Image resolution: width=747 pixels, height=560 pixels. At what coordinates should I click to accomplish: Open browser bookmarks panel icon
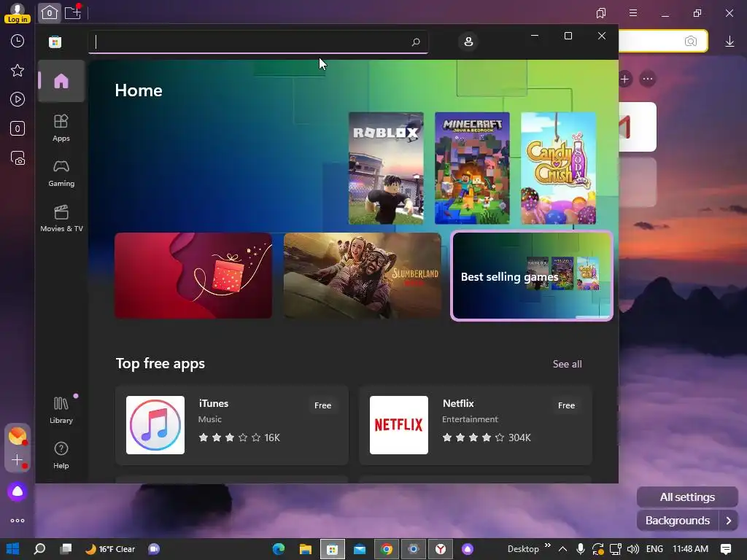[x=601, y=13]
